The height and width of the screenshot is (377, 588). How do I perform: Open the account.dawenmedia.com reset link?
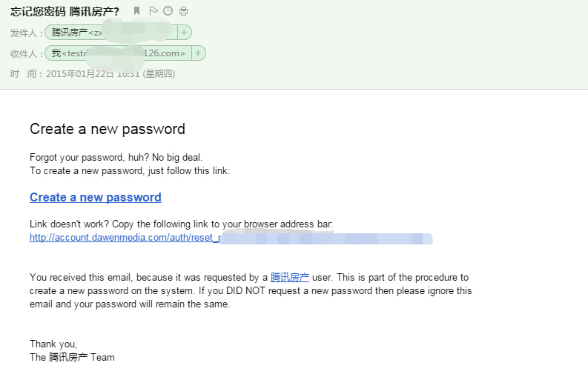(231, 238)
